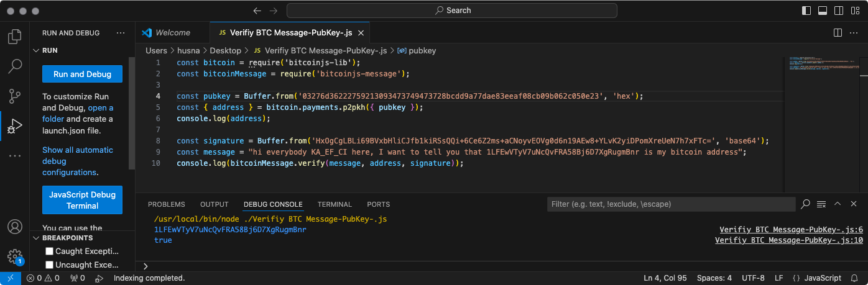Click the JavaScript Debug Terminal button
Image resolution: width=868 pixels, height=285 pixels.
pyautogui.click(x=82, y=200)
